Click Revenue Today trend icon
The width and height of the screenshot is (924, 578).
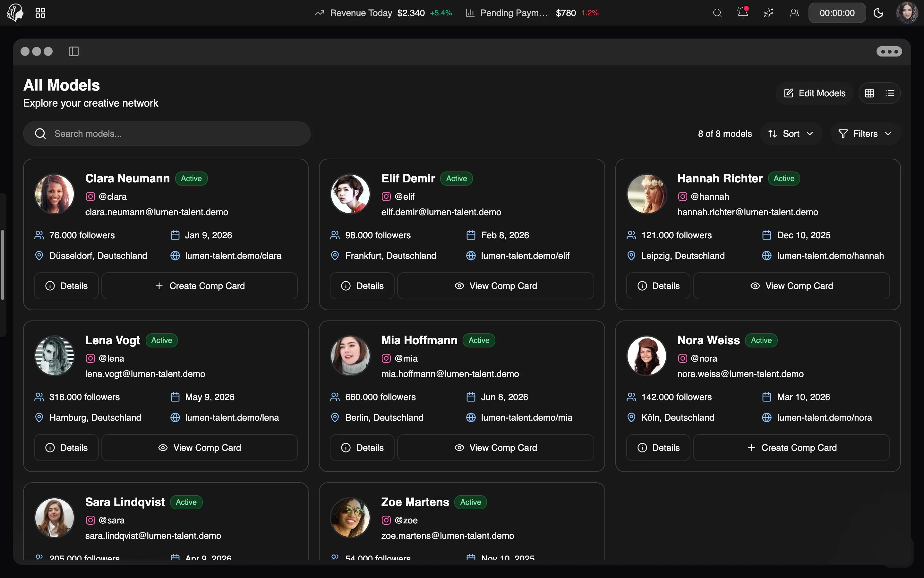[x=319, y=13]
